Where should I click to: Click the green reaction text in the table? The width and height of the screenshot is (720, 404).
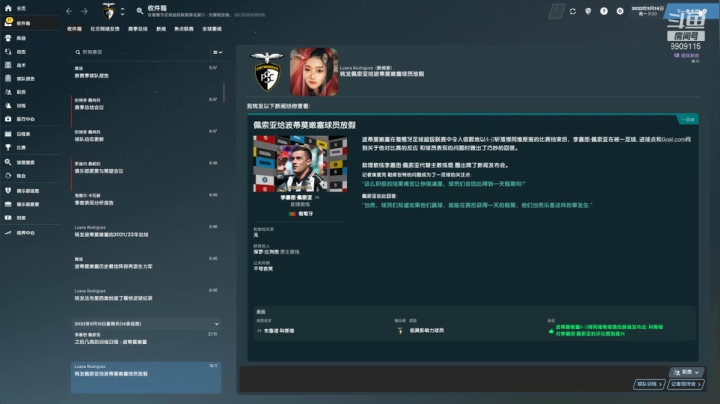coord(609,331)
